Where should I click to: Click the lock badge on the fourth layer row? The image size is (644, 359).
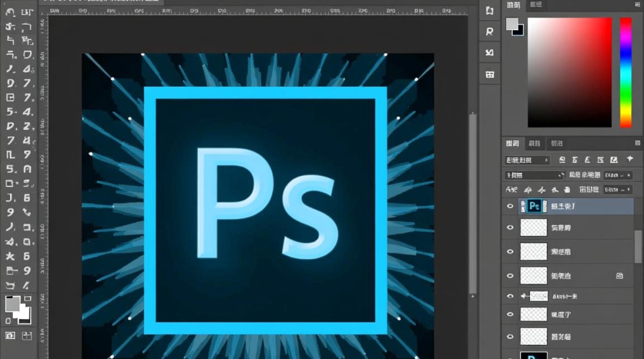pyautogui.click(x=620, y=276)
